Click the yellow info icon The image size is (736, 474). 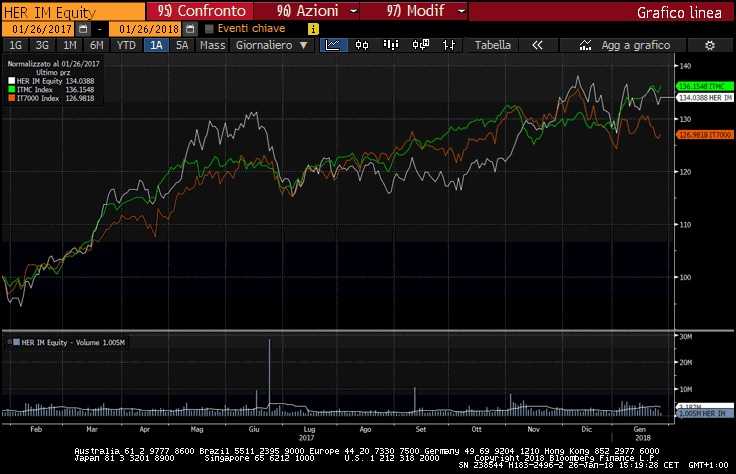click(x=313, y=29)
